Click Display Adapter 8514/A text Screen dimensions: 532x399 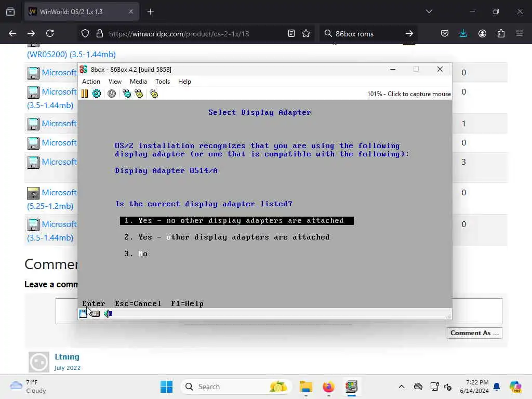pyautogui.click(x=166, y=170)
